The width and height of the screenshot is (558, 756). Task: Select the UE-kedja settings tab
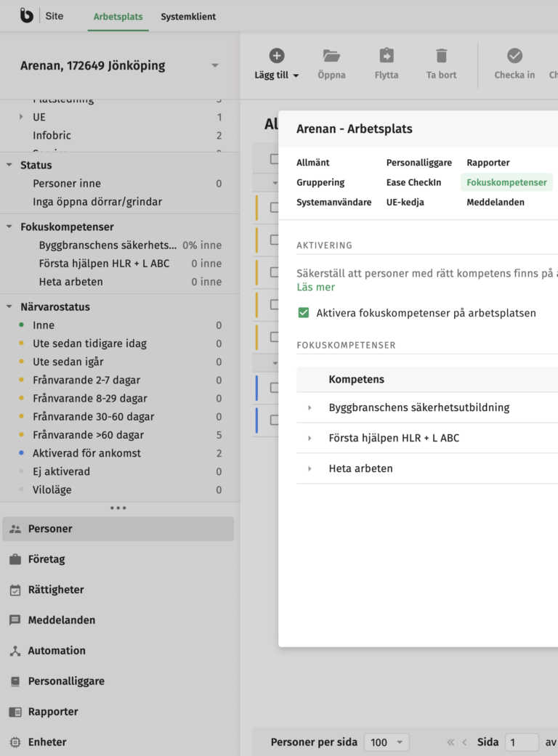pyautogui.click(x=405, y=203)
